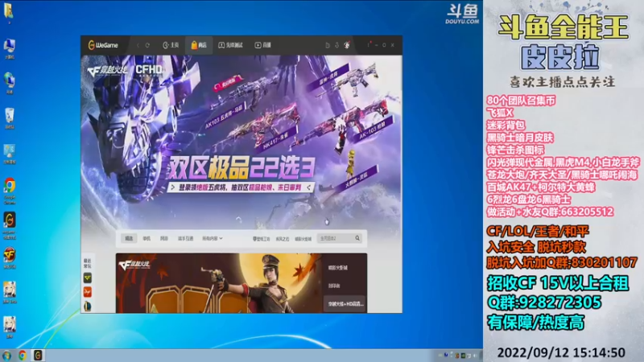Click Chrome in the taskbar

23,356
